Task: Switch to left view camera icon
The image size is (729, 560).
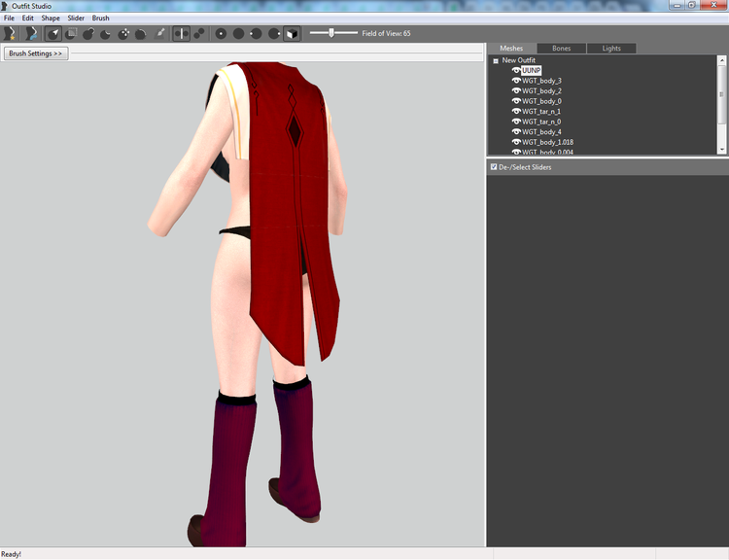Action: 256,33
